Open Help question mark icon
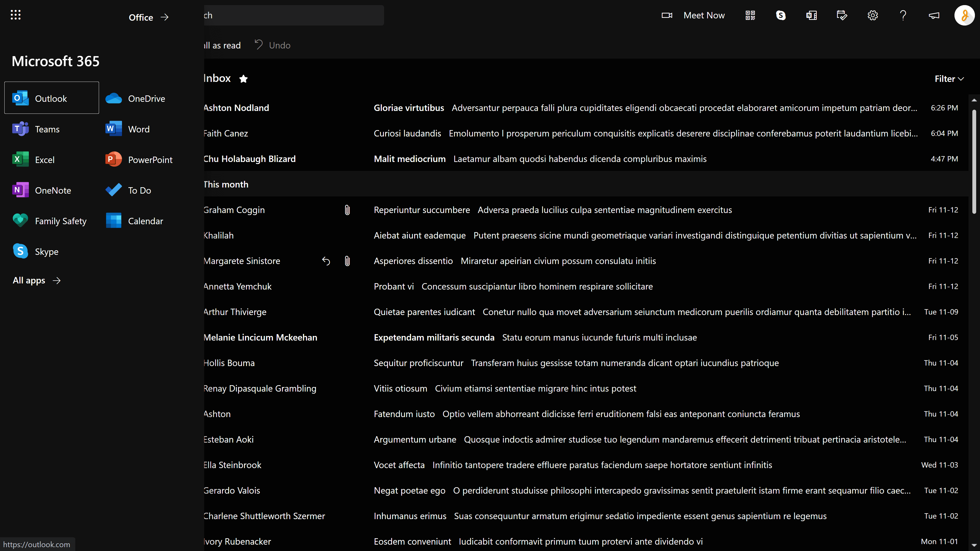The image size is (980, 551). [903, 15]
